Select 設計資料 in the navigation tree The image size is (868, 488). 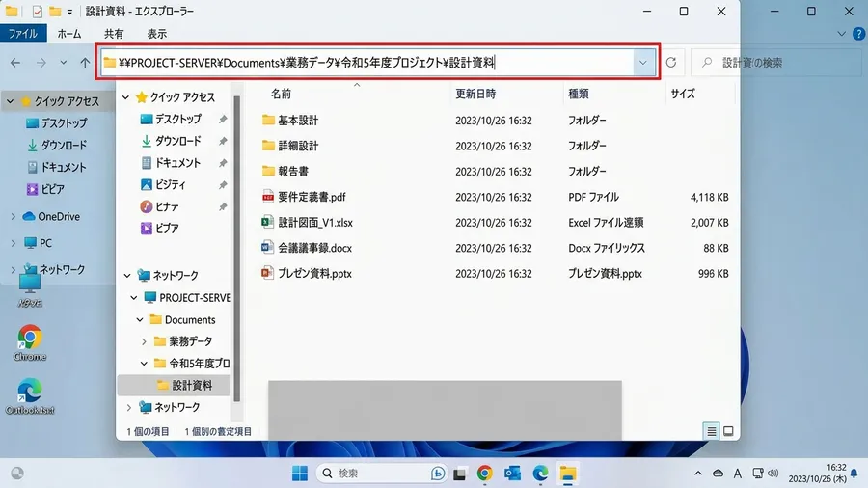tap(174, 385)
